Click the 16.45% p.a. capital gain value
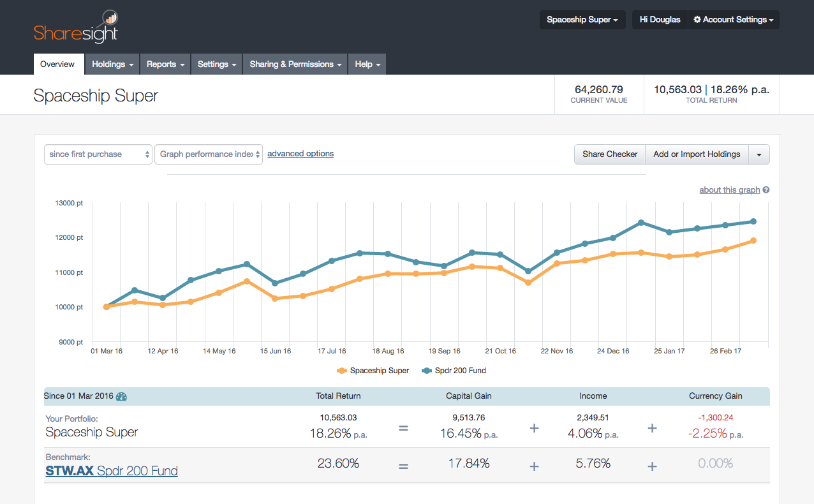This screenshot has height=504, width=814. 469,433
